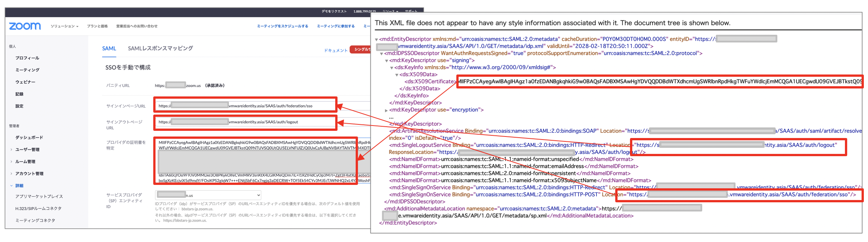The image size is (868, 242).
Task: Open the ソリューション dropdown menu
Action: [x=64, y=26]
